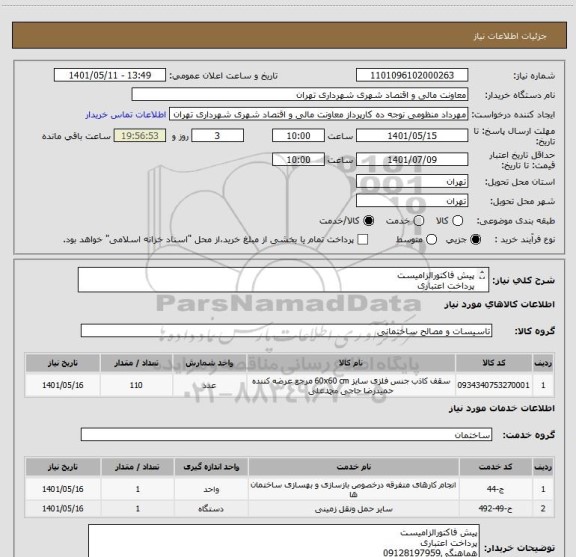The width and height of the screenshot is (576, 557).
Task: Click the price validity time 10:00 field
Action: pyautogui.click(x=298, y=159)
